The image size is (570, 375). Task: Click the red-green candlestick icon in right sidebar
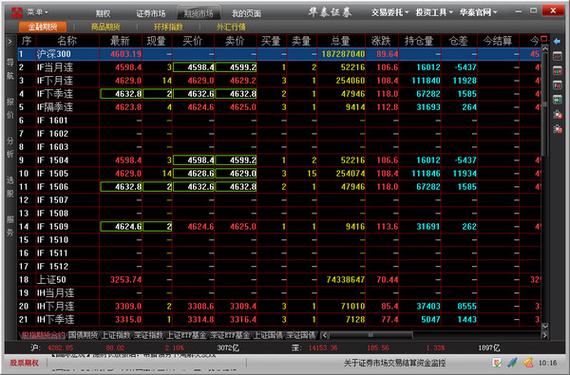tap(557, 71)
